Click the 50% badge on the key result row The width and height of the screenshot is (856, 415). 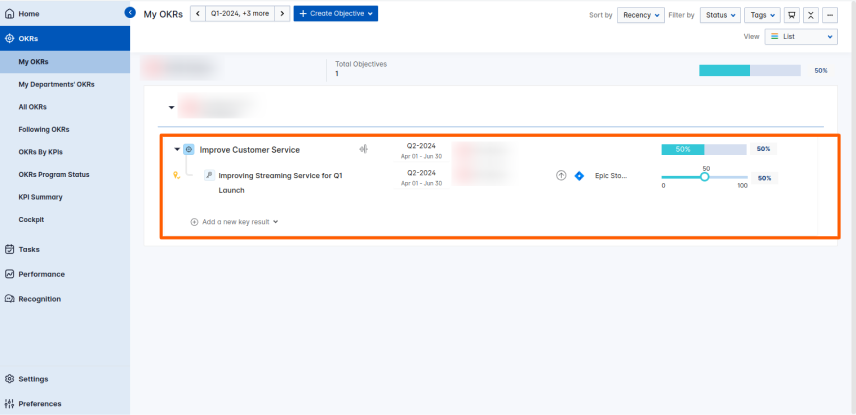[764, 178]
